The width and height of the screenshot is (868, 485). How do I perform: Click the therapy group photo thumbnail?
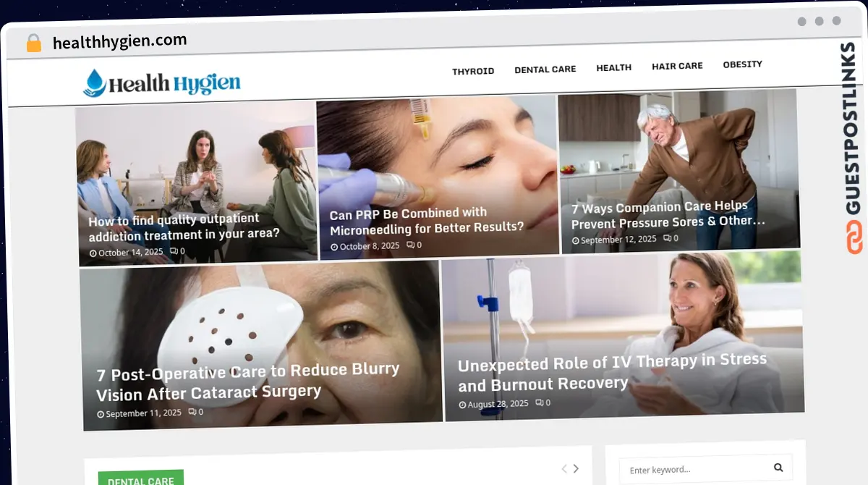(196, 182)
